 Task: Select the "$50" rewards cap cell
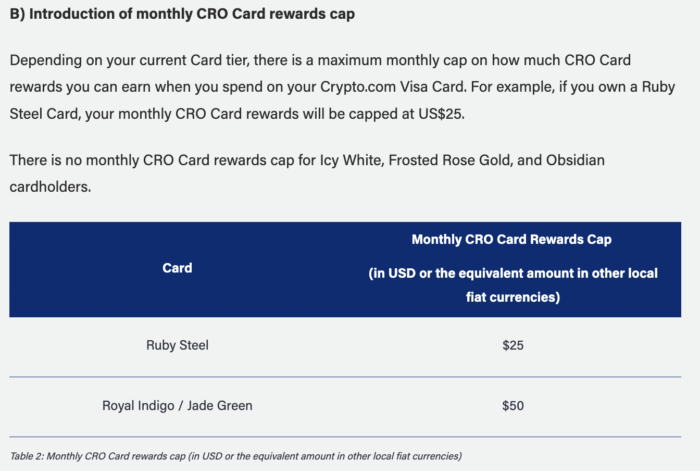(x=513, y=405)
